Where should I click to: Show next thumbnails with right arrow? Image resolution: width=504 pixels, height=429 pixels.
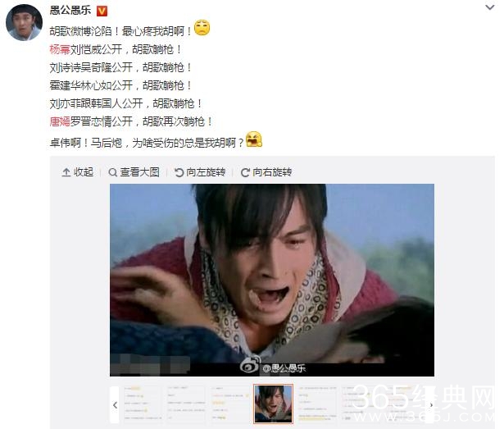[x=431, y=405]
